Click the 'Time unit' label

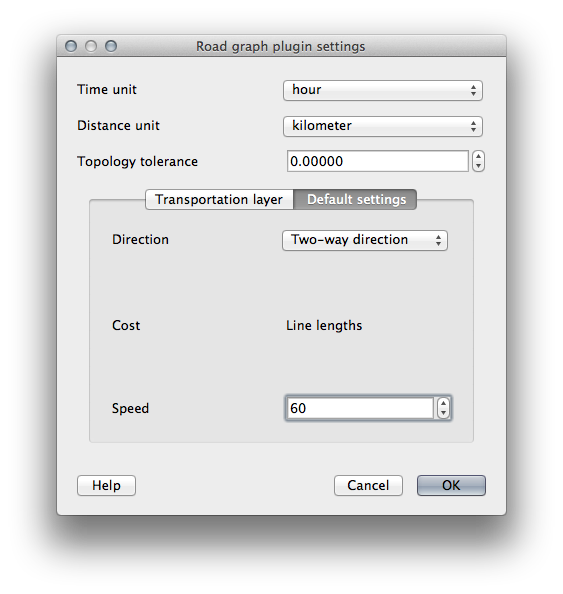pyautogui.click(x=107, y=89)
